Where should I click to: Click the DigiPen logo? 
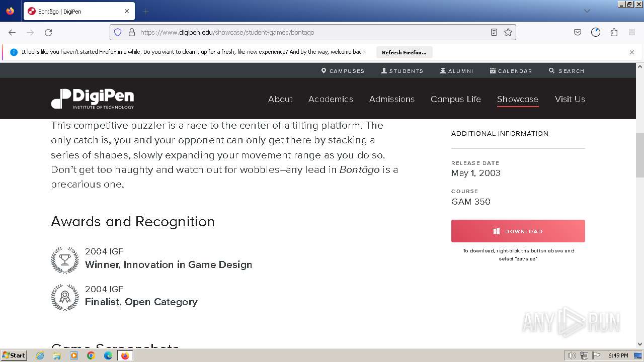tap(93, 99)
